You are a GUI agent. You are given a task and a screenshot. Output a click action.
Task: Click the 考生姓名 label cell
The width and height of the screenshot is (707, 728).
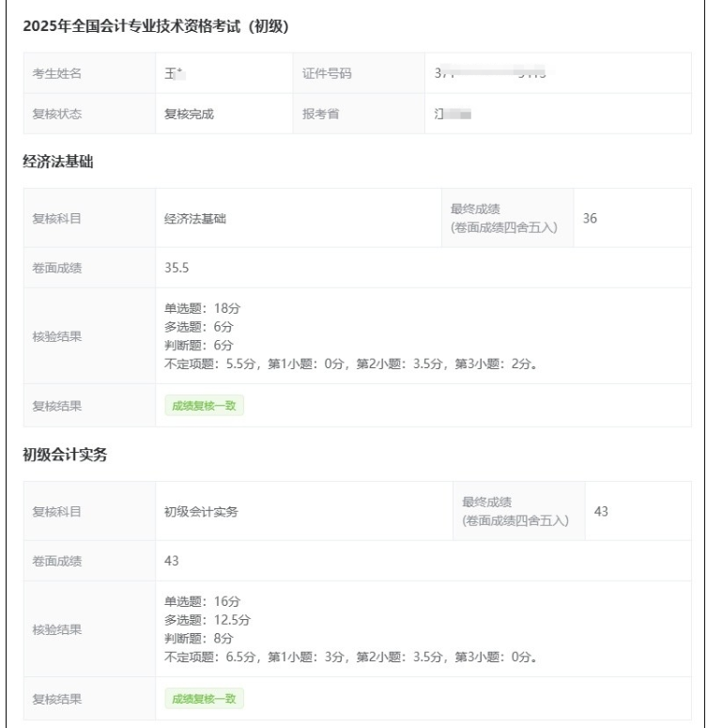[x=57, y=74]
